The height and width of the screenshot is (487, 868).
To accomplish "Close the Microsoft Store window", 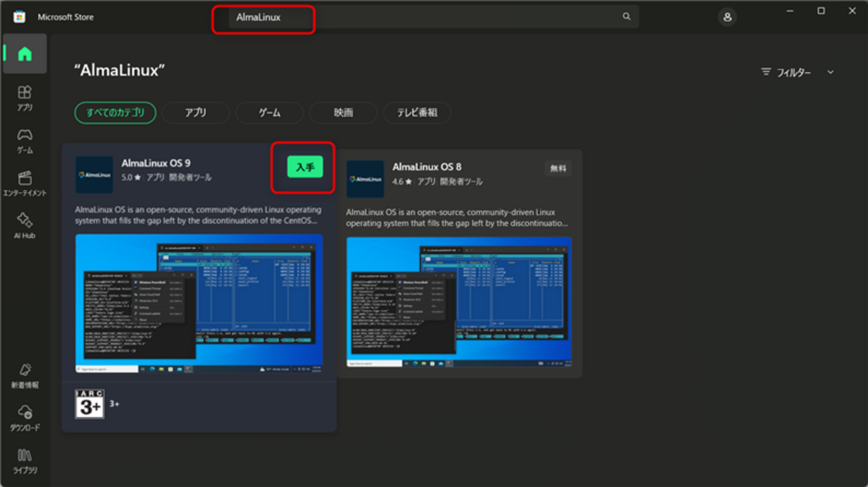I will [x=852, y=11].
